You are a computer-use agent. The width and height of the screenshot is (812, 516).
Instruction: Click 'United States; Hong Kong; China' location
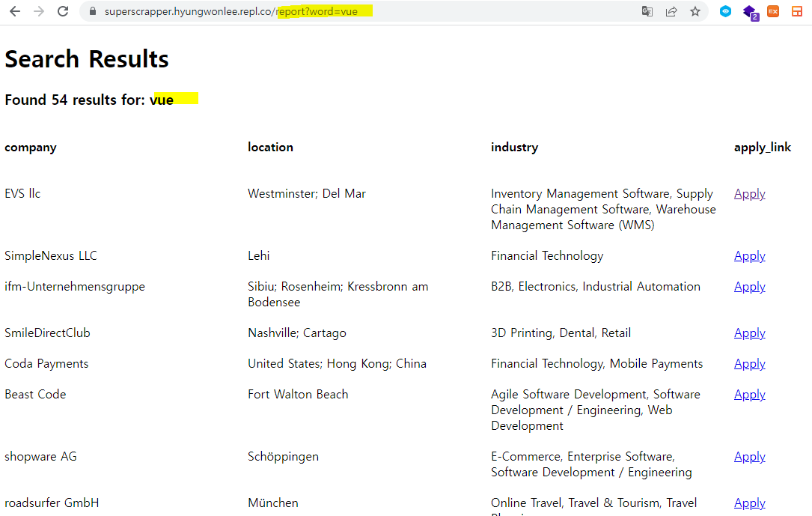337,364
